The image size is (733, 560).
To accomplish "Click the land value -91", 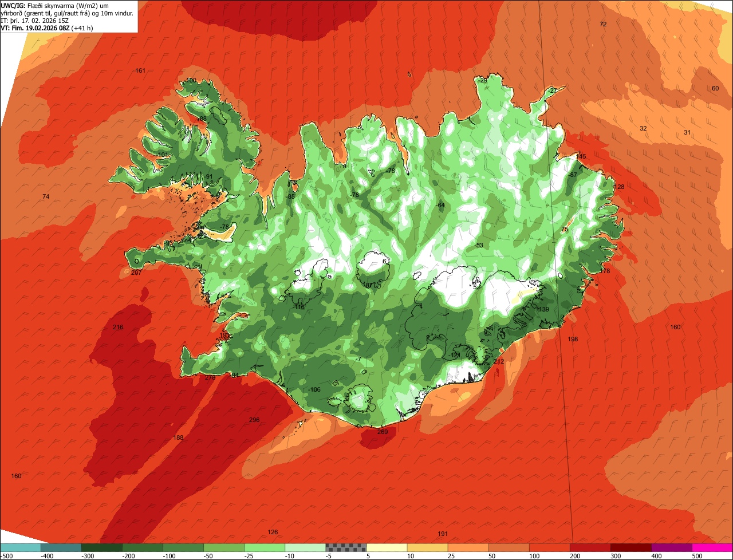I will 208,176.
